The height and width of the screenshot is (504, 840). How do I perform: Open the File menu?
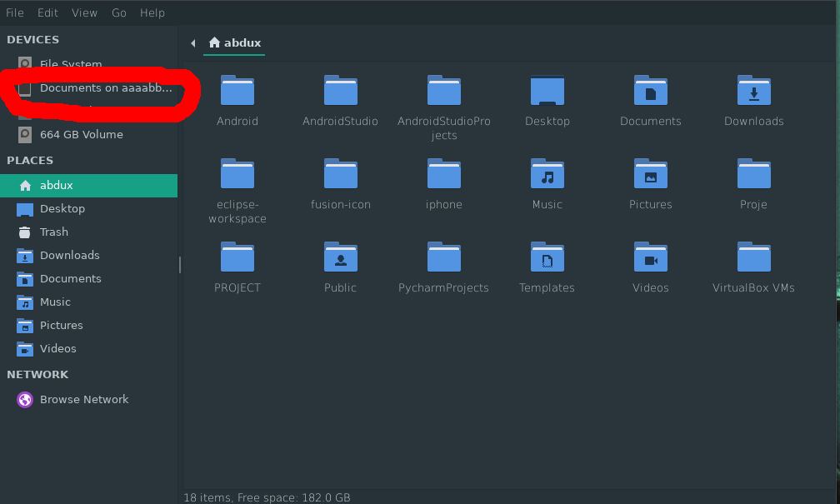point(14,12)
